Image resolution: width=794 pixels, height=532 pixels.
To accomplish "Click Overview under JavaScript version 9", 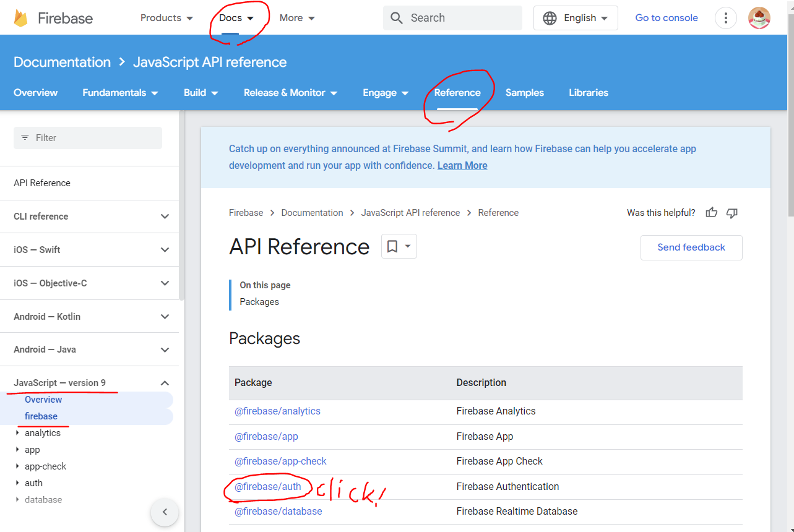I will [x=43, y=400].
